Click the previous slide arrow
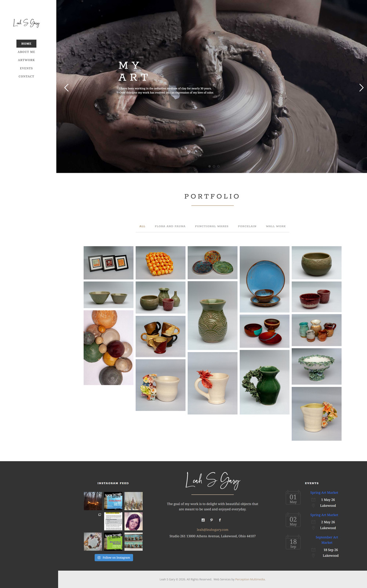The image size is (367, 588). (x=66, y=88)
